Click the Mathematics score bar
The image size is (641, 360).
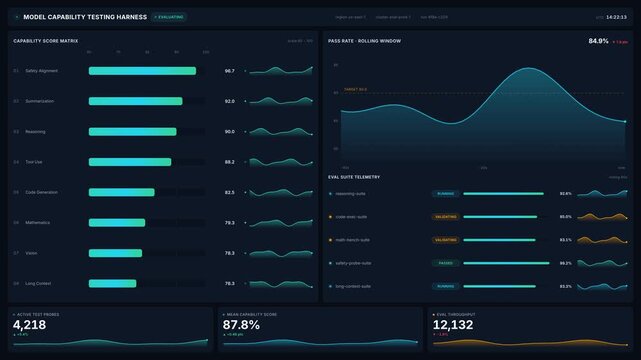(117, 223)
